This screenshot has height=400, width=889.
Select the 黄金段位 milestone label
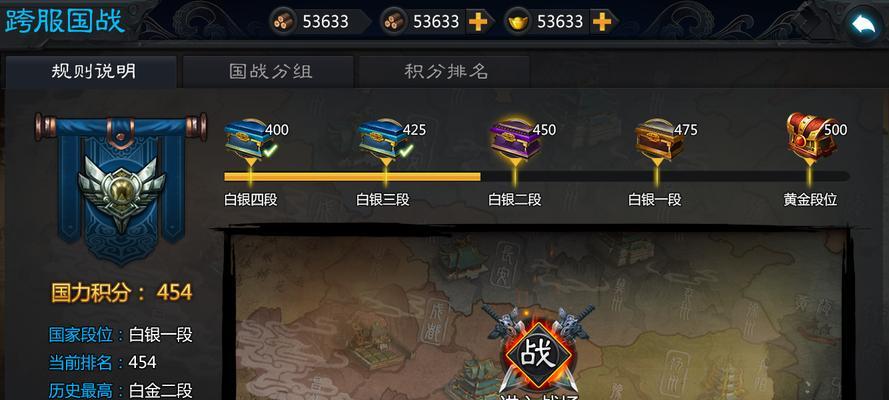(x=810, y=199)
